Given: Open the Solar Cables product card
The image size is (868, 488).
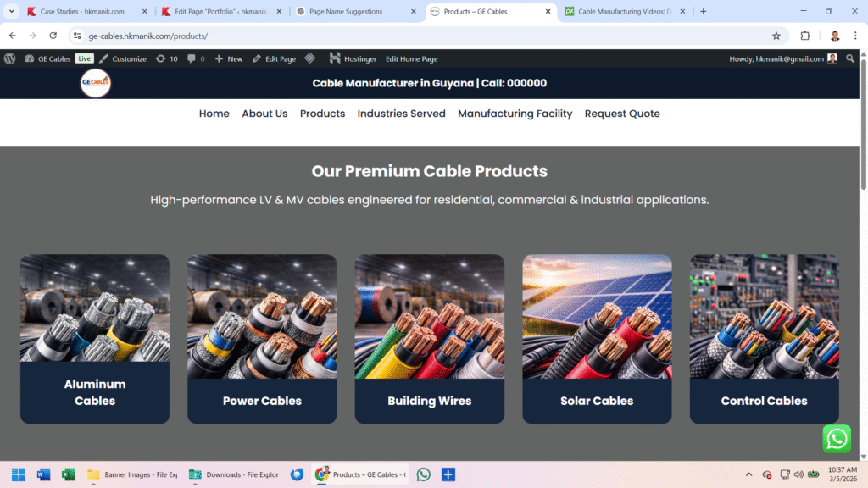Looking at the screenshot, I should coord(597,339).
